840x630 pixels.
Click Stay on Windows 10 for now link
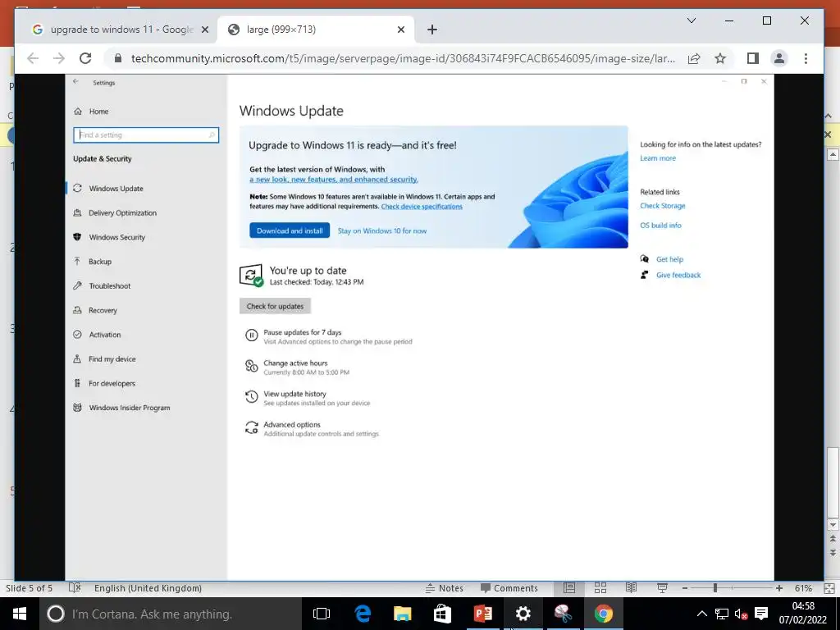coord(382,231)
